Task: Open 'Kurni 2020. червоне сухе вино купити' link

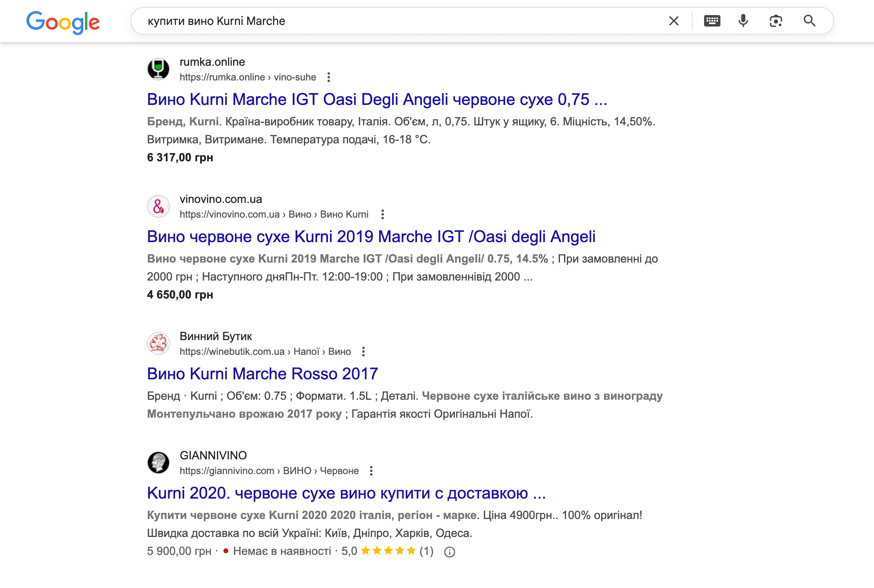Action: pos(346,493)
